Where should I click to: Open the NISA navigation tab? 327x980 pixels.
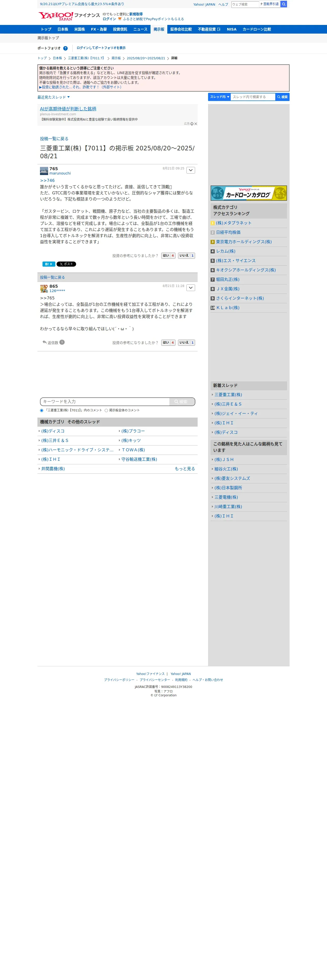[x=231, y=29]
